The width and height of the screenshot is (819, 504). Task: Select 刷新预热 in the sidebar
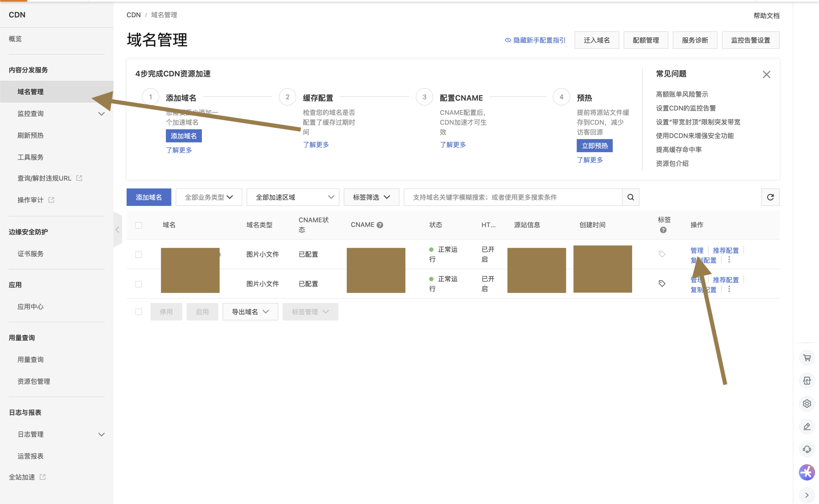point(30,135)
